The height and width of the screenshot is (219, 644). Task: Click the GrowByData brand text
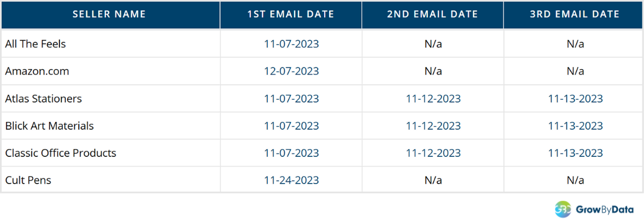click(604, 209)
